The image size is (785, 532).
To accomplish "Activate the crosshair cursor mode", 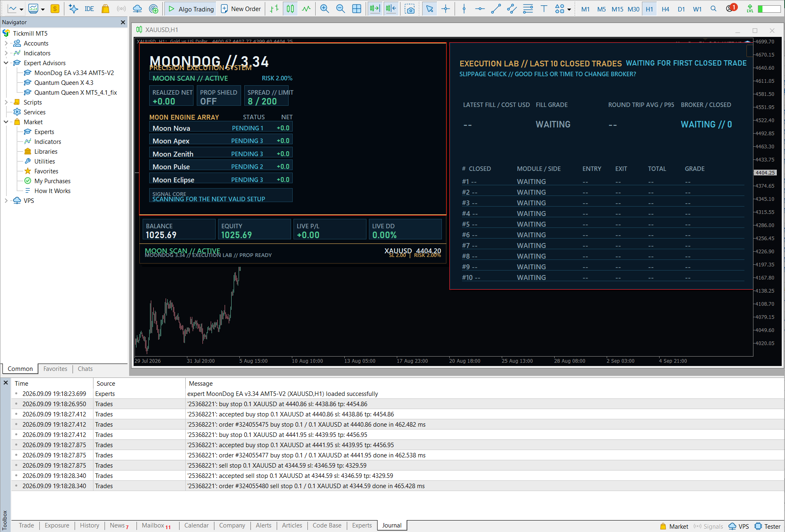I will (446, 9).
